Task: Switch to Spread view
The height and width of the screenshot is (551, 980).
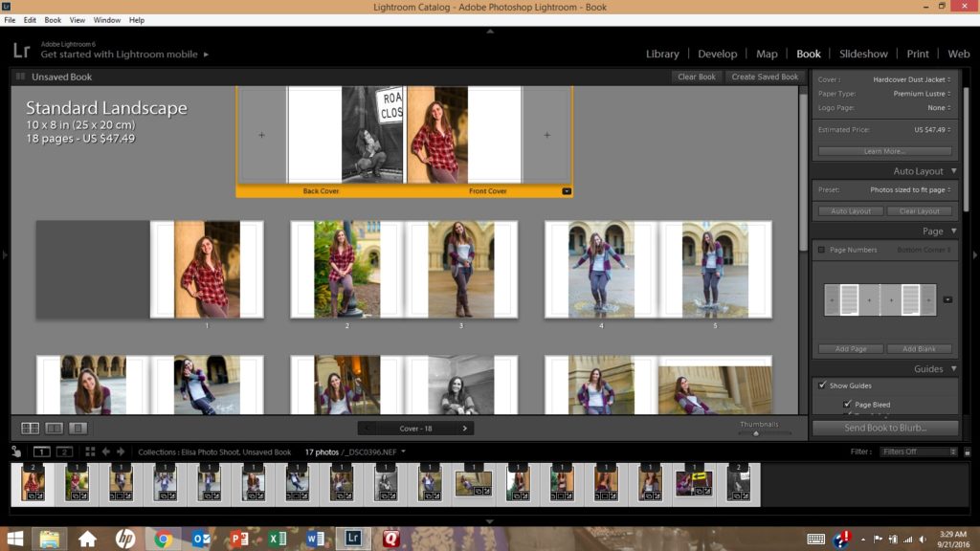Action: coord(55,428)
